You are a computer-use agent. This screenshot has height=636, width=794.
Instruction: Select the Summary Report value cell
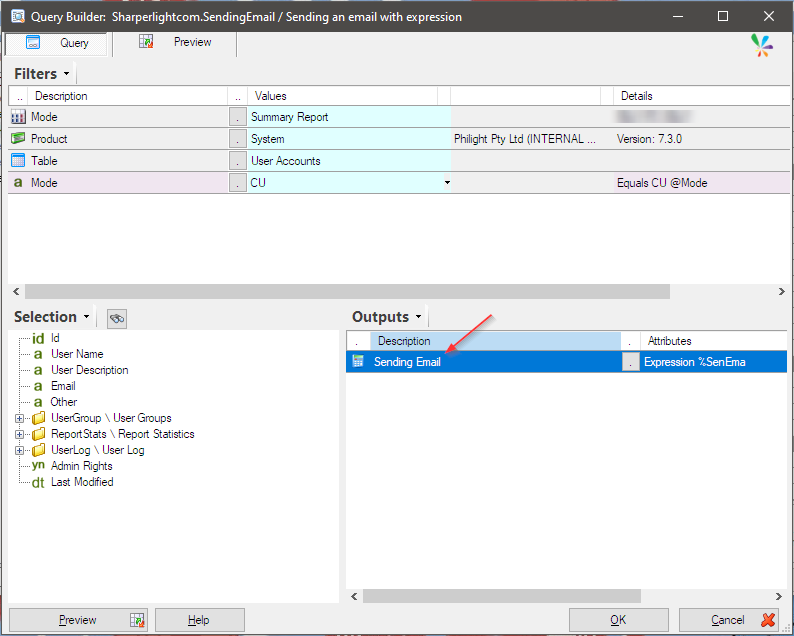[x=349, y=117]
